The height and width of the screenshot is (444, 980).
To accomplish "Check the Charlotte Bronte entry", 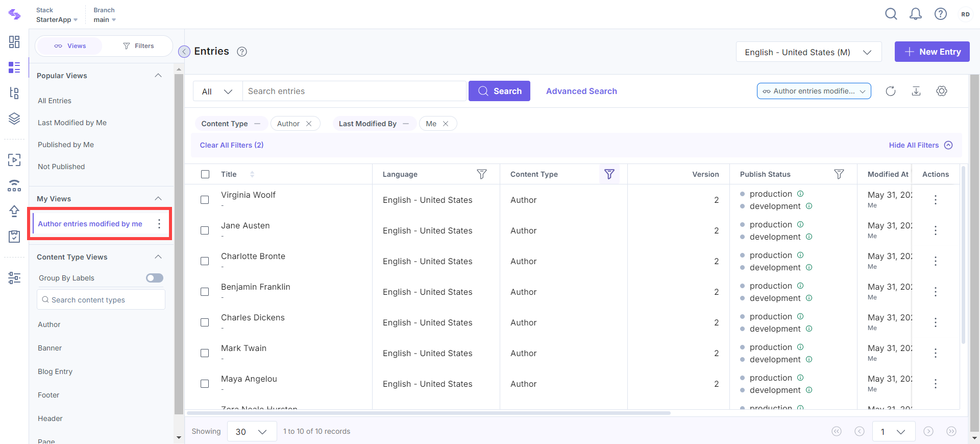I will tap(205, 261).
